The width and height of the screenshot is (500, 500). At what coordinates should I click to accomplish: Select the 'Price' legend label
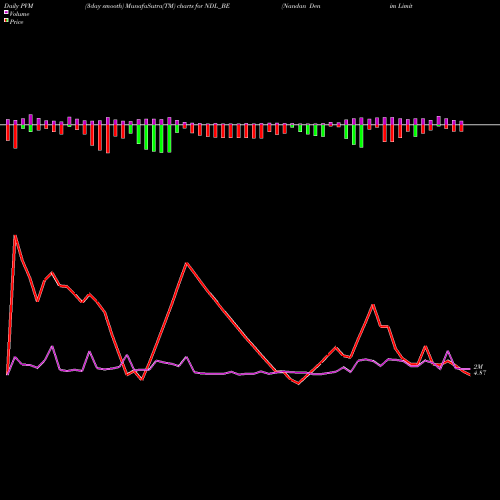click(16, 22)
